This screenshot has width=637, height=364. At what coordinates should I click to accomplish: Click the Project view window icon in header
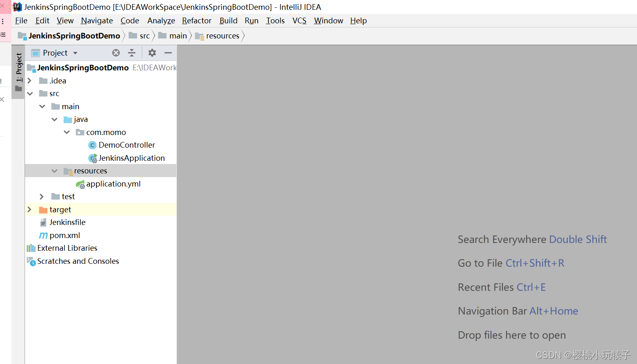pos(36,53)
